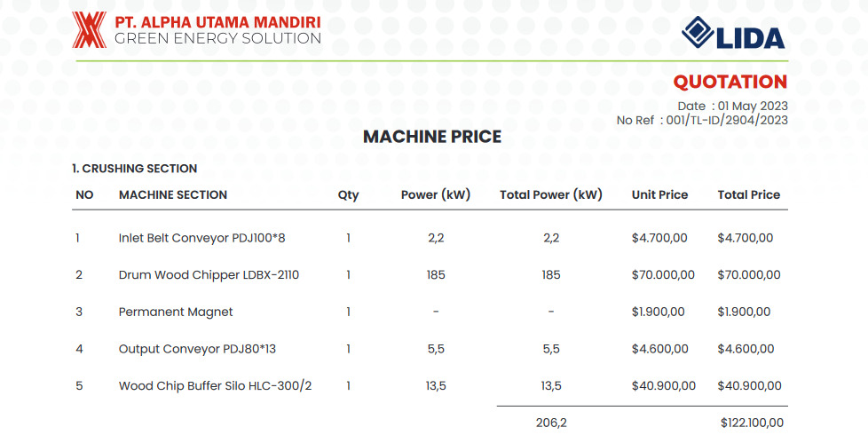Select the MACHINE SECTION column header

[x=173, y=195]
